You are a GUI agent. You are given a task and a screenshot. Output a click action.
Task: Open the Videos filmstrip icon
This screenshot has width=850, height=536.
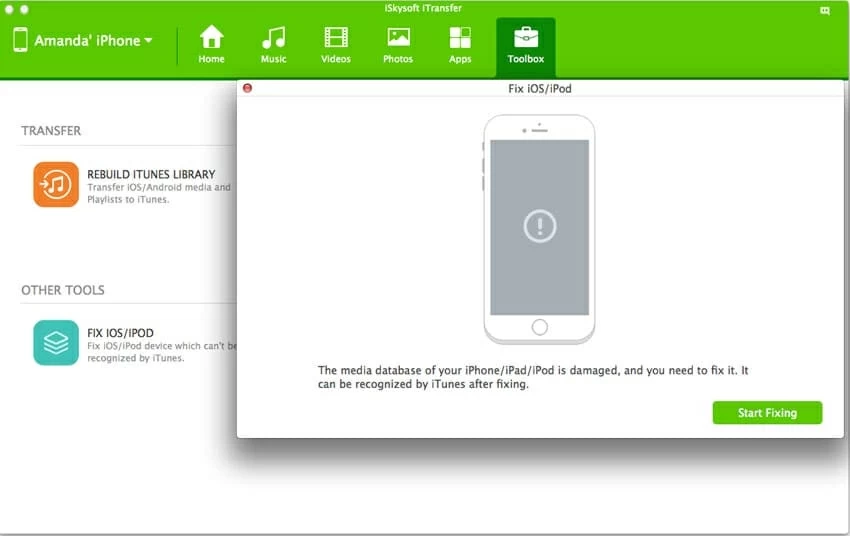[336, 45]
